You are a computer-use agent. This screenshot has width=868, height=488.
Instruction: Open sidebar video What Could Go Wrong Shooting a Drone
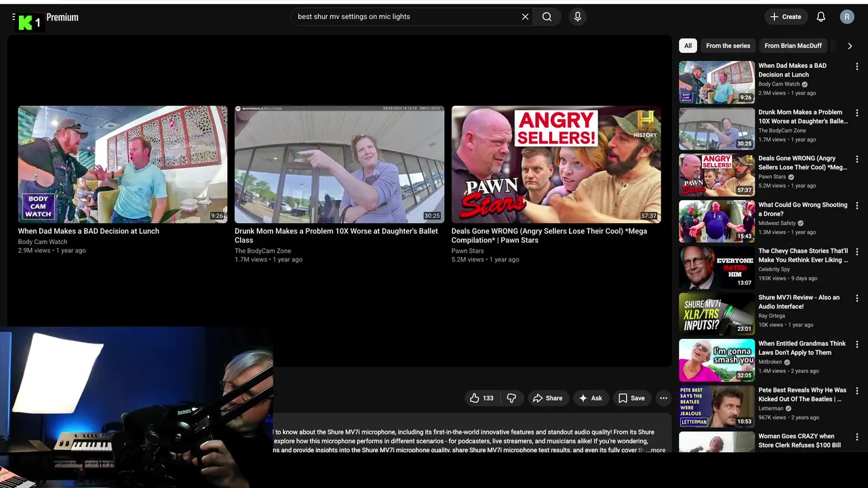[x=803, y=209]
